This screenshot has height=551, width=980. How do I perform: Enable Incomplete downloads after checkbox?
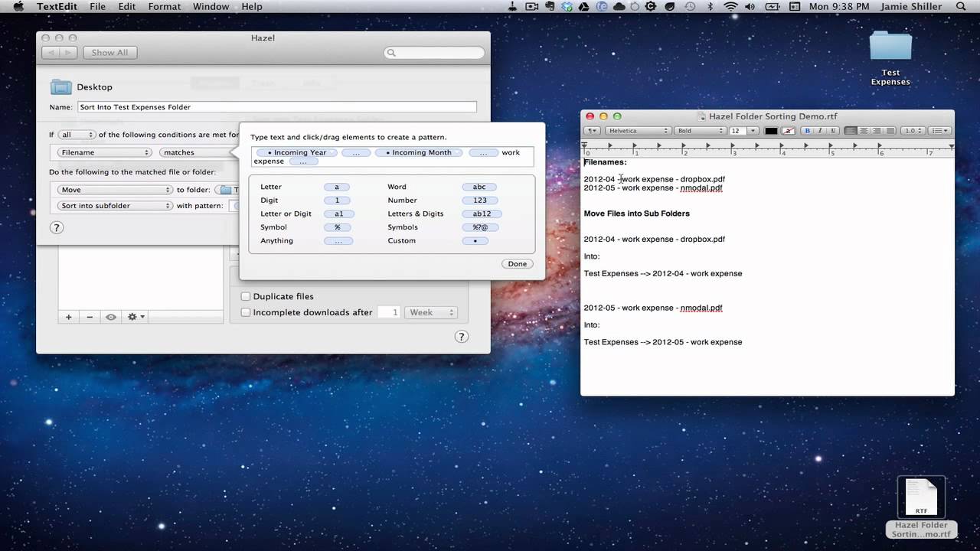(246, 312)
